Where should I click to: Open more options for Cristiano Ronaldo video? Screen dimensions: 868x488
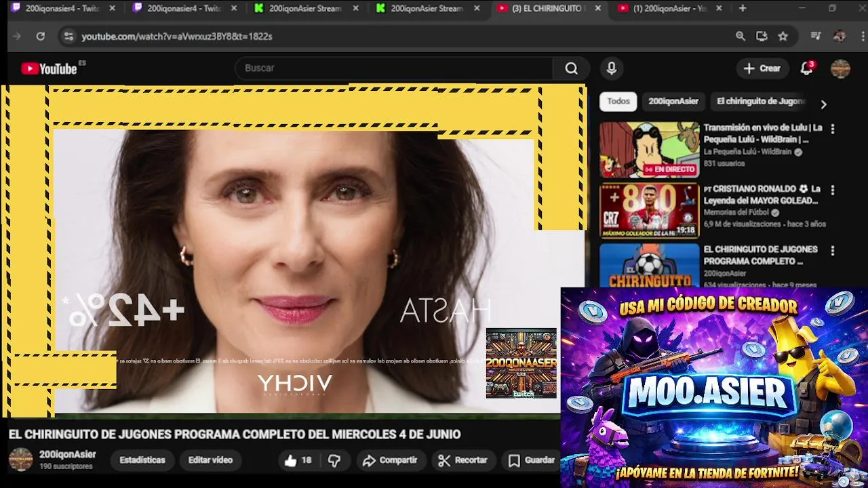832,190
